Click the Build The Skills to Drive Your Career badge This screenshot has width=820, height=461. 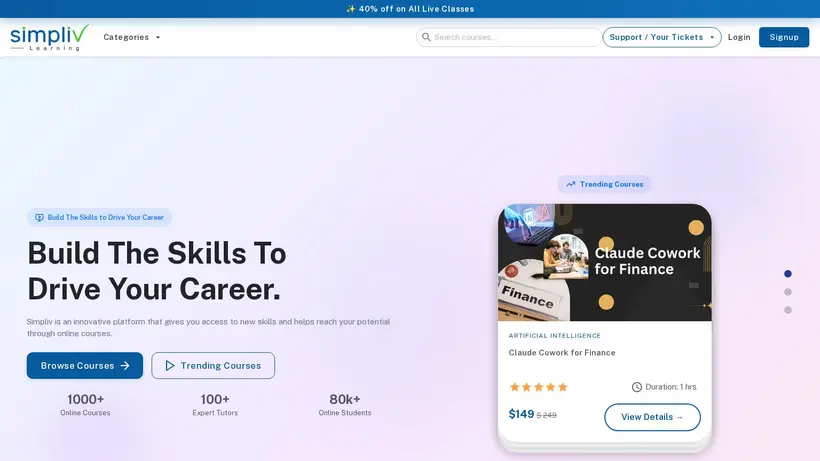point(99,217)
